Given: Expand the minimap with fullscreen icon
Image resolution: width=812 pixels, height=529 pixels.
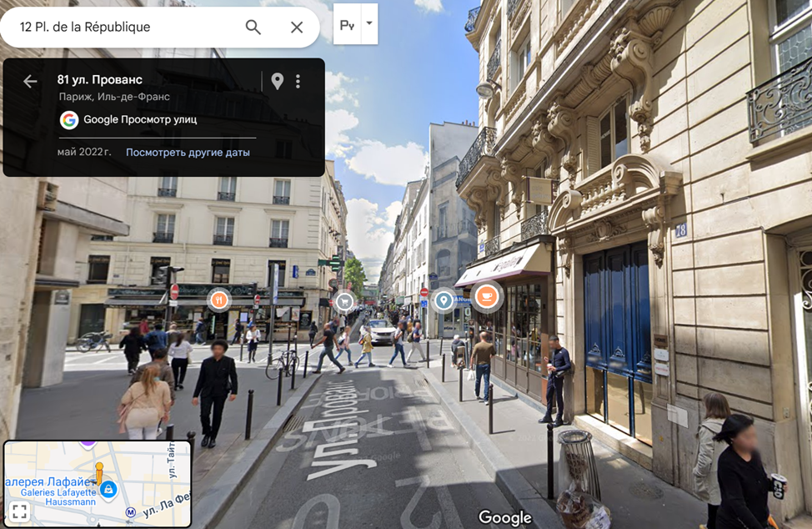Looking at the screenshot, I should (20, 511).
